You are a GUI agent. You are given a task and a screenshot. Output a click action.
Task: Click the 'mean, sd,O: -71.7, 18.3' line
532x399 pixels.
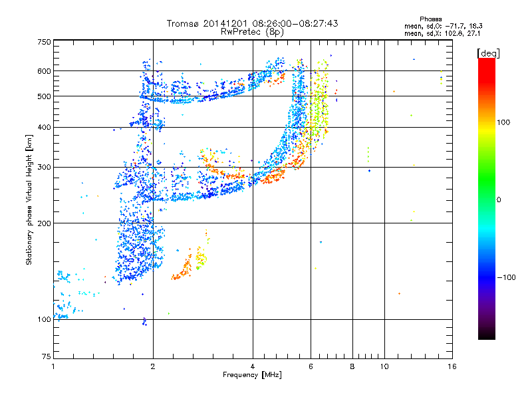click(x=443, y=26)
